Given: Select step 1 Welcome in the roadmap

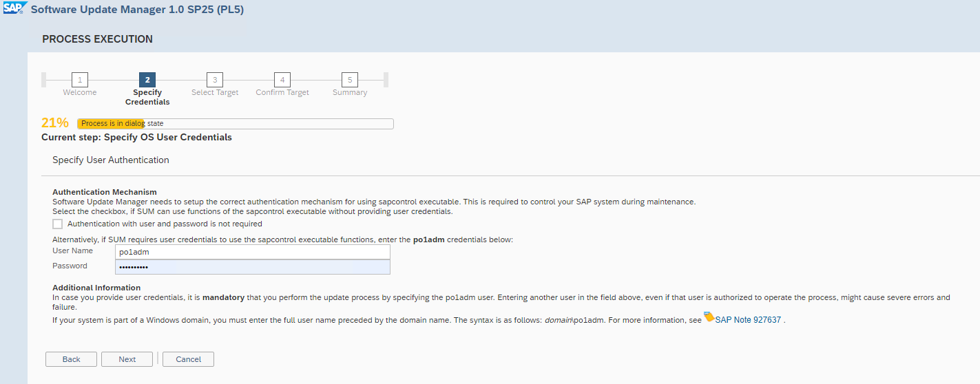Looking at the screenshot, I should (80, 80).
